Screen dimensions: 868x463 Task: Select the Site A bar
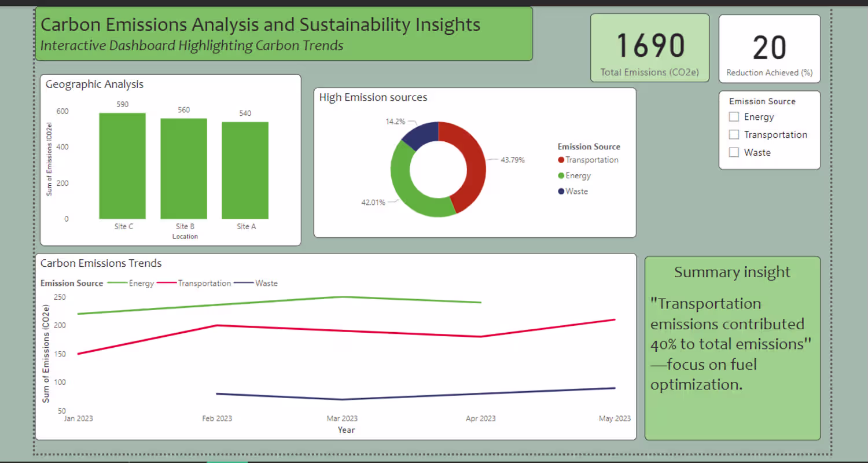click(245, 170)
